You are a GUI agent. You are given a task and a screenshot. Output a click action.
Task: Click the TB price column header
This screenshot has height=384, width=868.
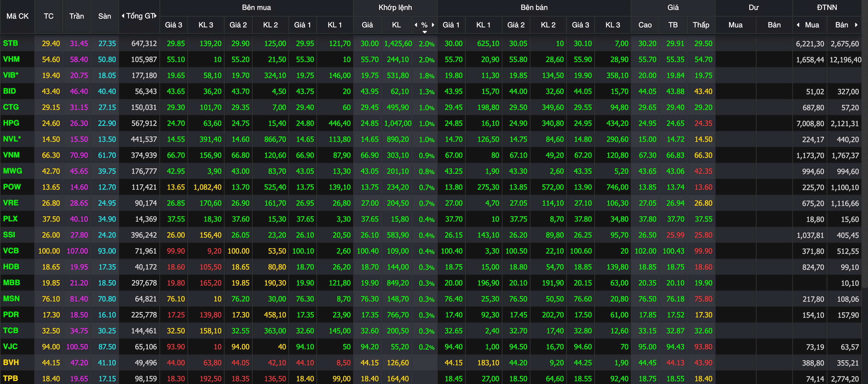click(673, 25)
